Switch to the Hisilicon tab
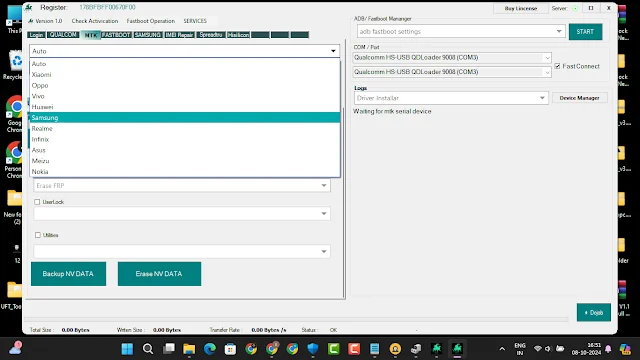 [x=238, y=35]
